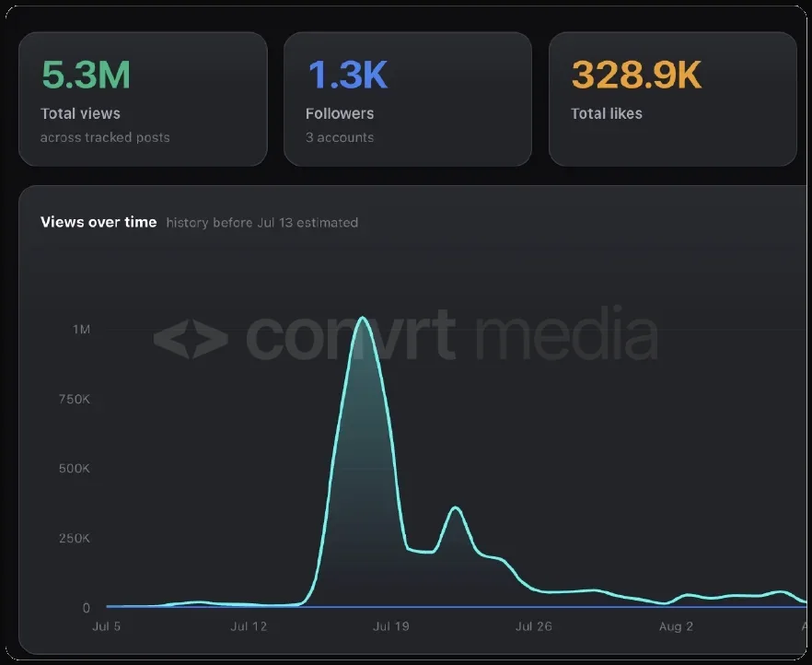Screen dimensions: 812x665
Task: Click the Jul 19 x-axis label
Action: coord(391,626)
